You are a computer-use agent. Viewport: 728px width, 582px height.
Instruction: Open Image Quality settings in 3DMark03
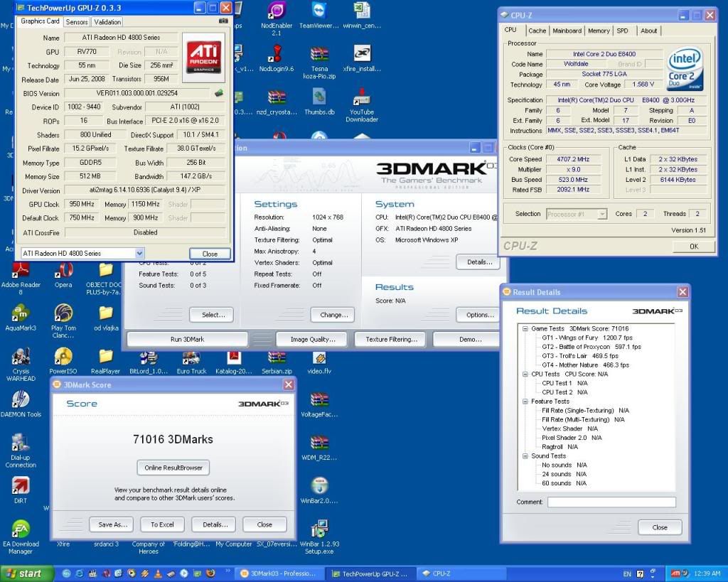click(x=313, y=339)
